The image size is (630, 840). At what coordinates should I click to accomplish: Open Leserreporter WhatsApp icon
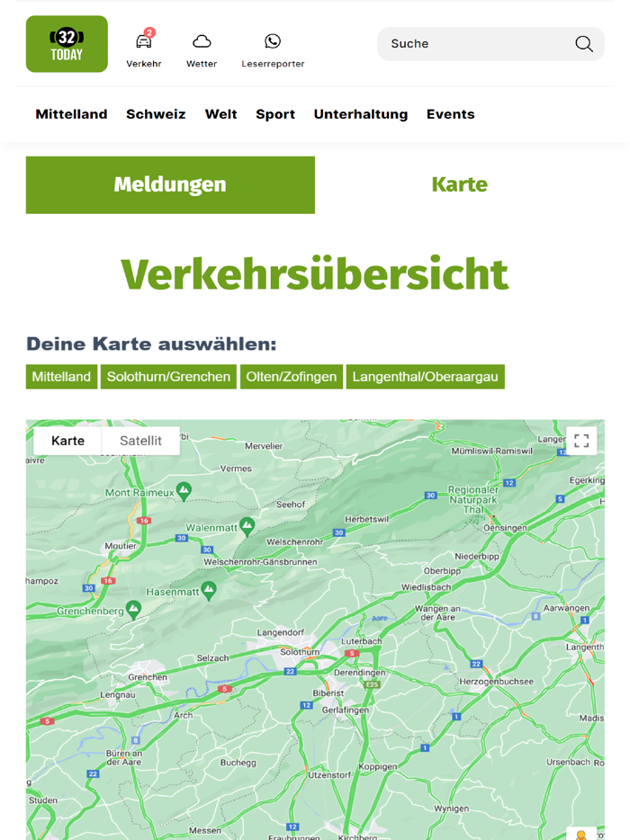coord(273,41)
